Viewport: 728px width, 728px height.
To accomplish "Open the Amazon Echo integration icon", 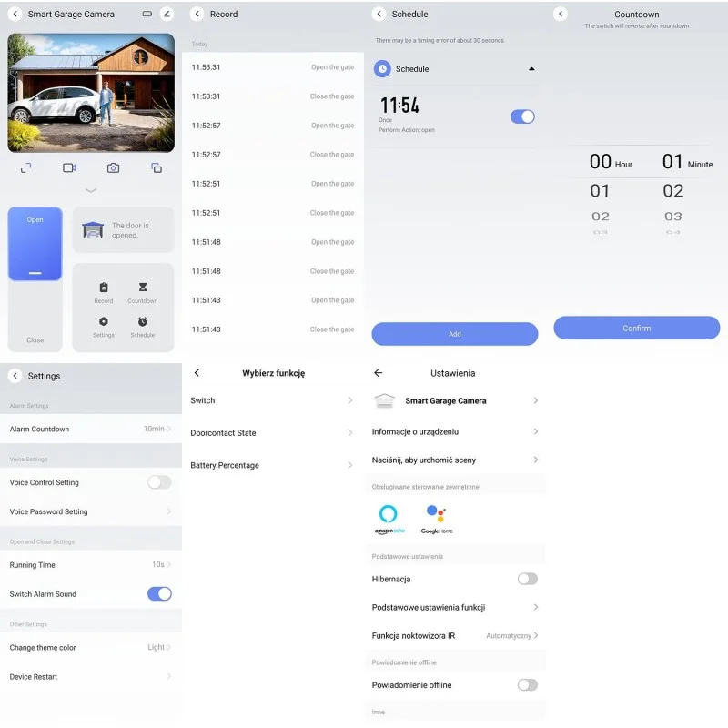I will (x=389, y=514).
